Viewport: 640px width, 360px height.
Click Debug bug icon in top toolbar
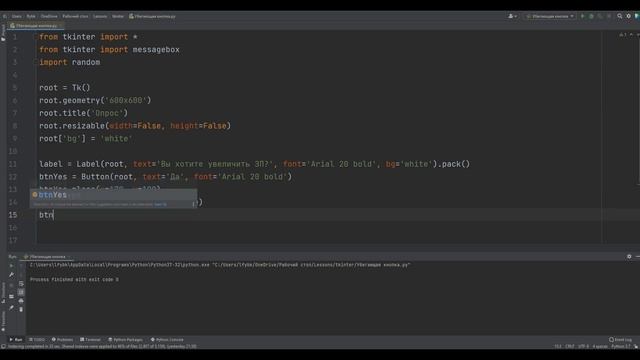pyautogui.click(x=591, y=16)
